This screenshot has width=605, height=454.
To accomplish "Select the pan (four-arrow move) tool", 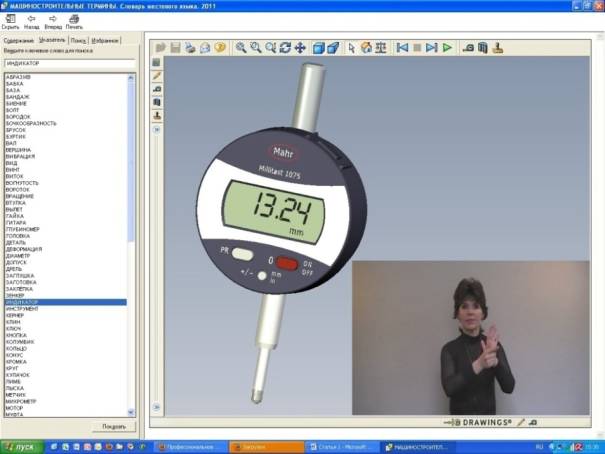I will [299, 47].
